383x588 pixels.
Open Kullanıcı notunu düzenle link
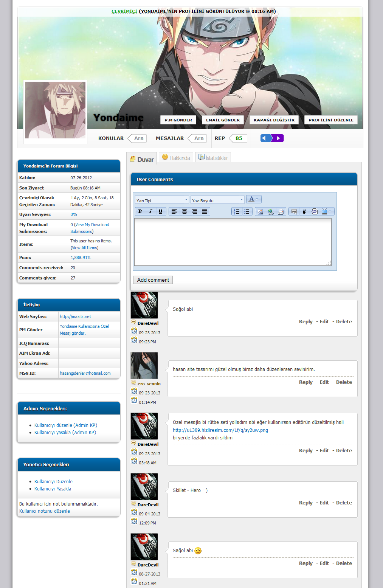(45, 511)
